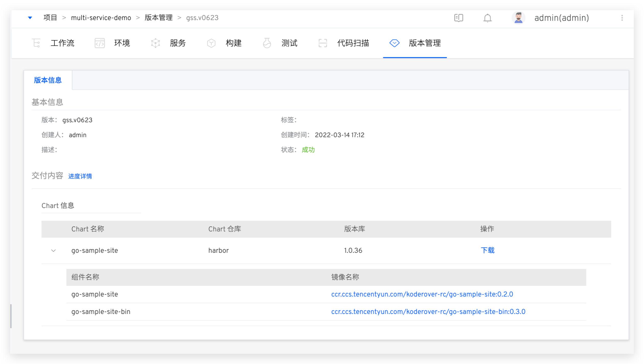Open the go-sample-site-bin:0.3.0 image link
The image size is (644, 364).
(x=428, y=312)
